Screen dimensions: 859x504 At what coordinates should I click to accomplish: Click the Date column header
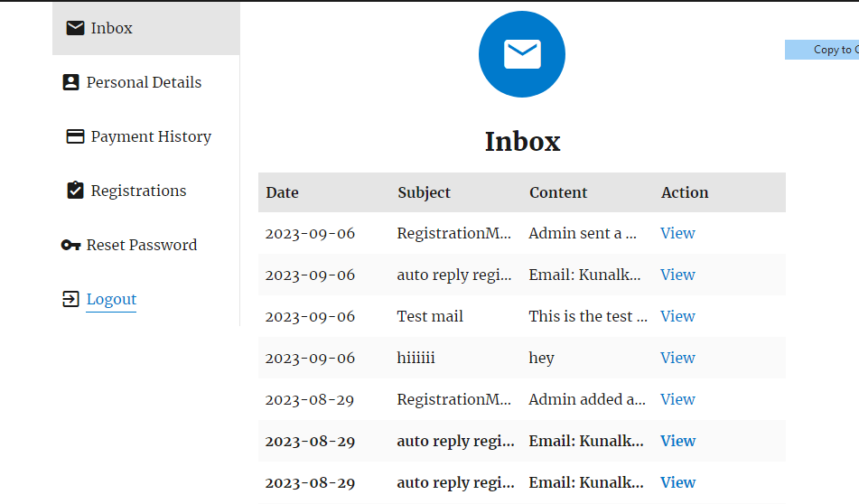(x=283, y=192)
